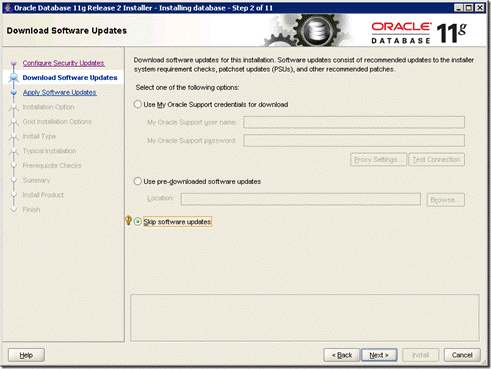Open the Proxy Settings dialog
Screen dimensions: 491x369
[x=378, y=160]
